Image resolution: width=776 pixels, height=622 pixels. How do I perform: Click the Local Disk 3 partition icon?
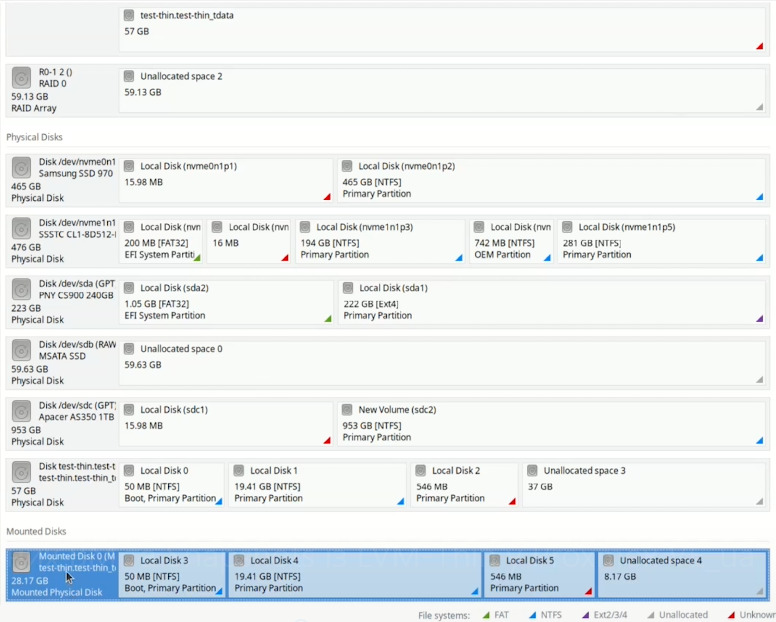tap(129, 561)
